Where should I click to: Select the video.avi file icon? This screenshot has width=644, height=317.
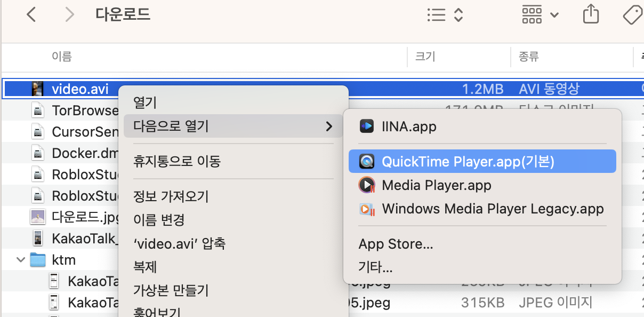tap(37, 89)
